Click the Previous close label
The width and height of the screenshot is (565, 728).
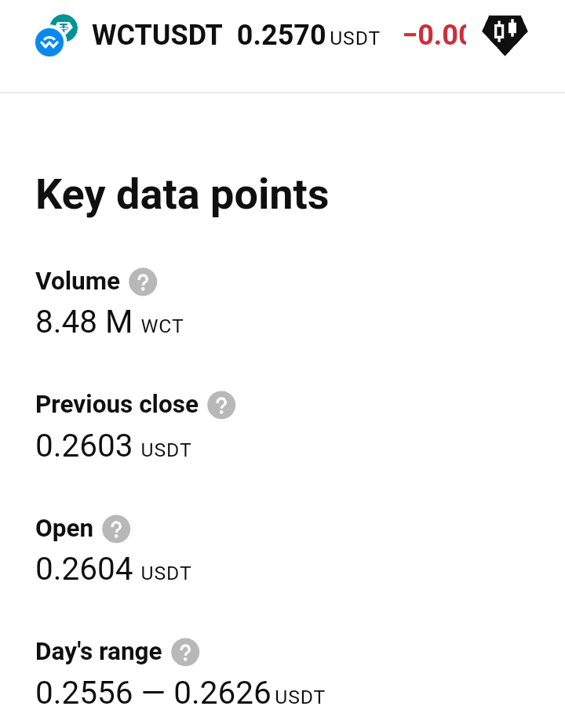point(117,404)
